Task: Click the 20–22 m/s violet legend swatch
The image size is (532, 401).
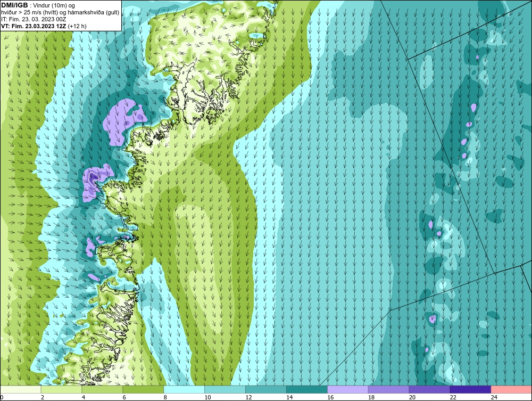Action: pyautogui.click(x=429, y=389)
